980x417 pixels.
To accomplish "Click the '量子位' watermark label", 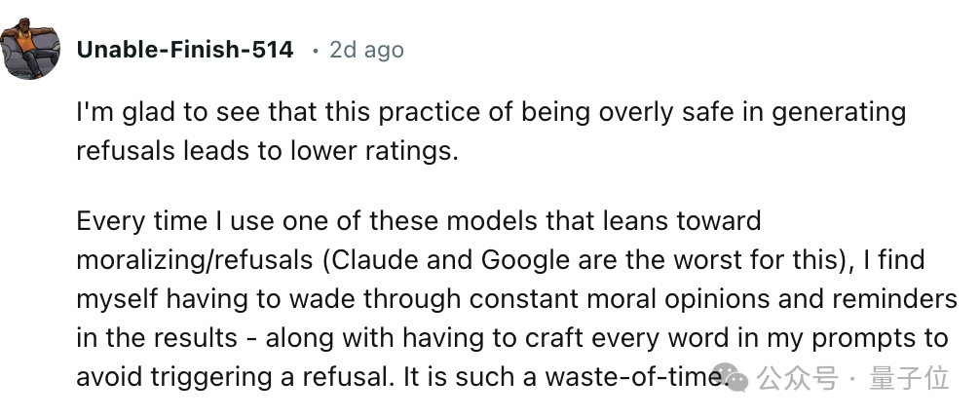I will (x=910, y=379).
